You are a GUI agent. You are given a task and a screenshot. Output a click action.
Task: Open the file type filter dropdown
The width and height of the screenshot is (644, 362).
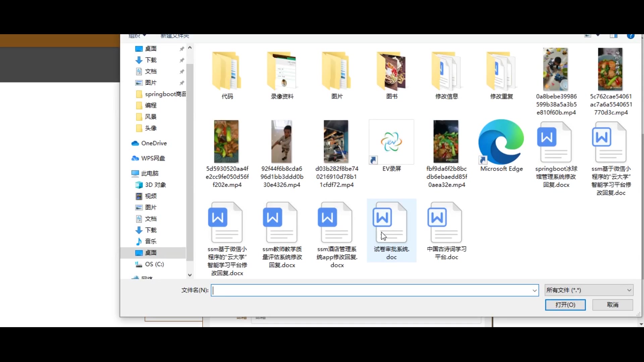pos(589,290)
